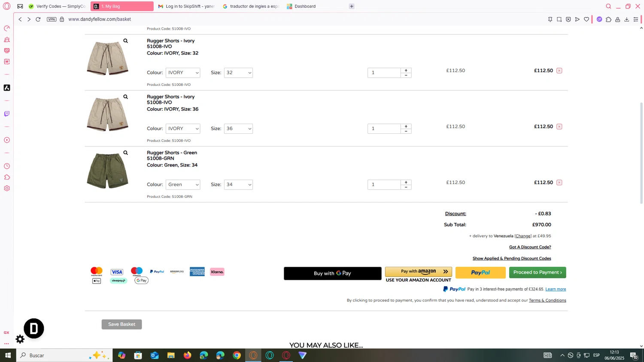The image size is (644, 362).
Task: Open Rugger Shorts - Green product title
Action: point(172,153)
